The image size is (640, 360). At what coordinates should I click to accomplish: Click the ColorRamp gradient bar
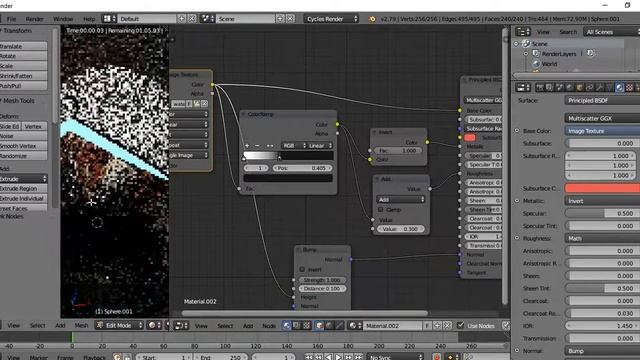(x=288, y=156)
